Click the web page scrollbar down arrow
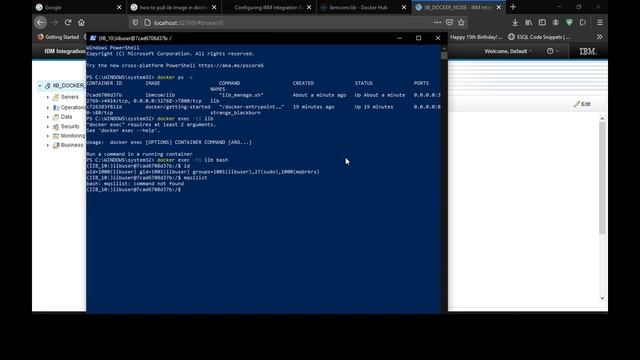The height and width of the screenshot is (360, 640). click(602, 298)
